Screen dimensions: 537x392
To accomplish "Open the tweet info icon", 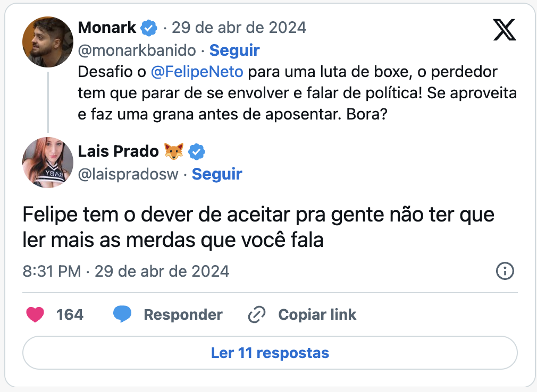I will coord(505,271).
